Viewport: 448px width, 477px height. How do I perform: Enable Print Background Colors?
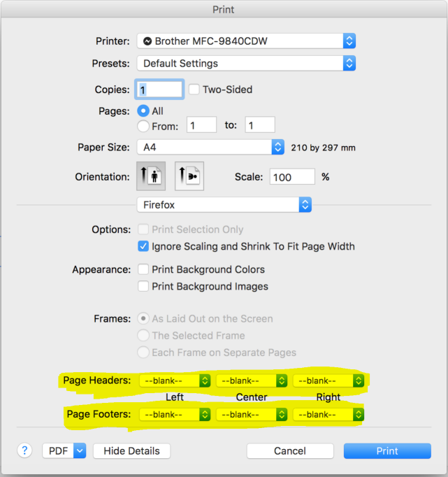[143, 269]
